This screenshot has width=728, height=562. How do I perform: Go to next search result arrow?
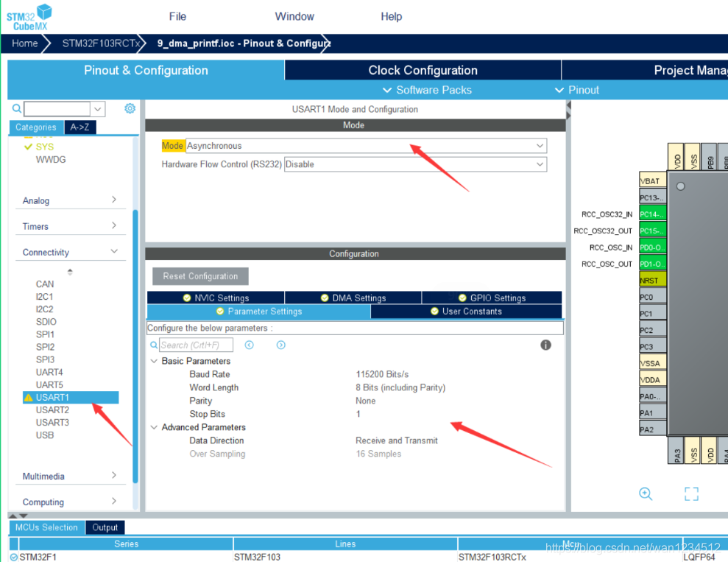point(280,345)
